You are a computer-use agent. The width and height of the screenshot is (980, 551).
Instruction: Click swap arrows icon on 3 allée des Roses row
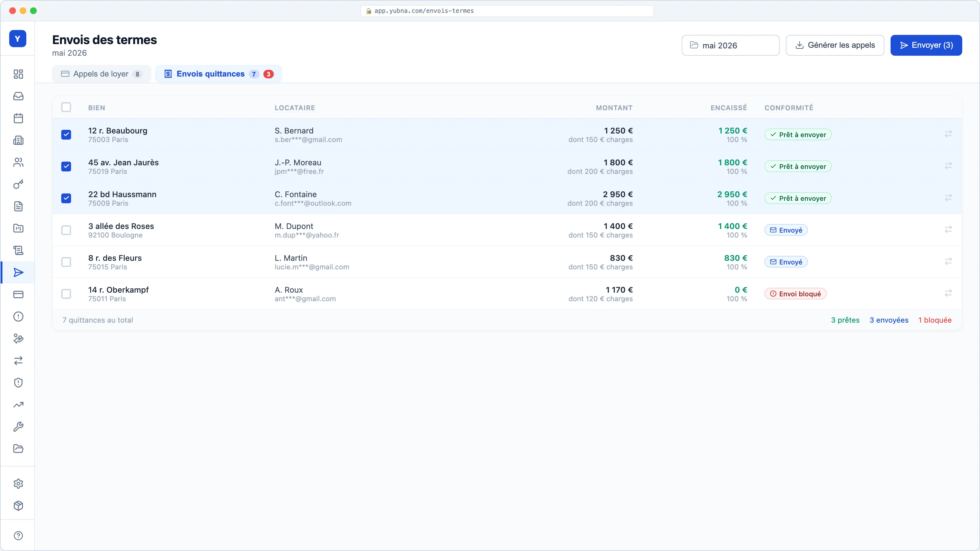[948, 229]
